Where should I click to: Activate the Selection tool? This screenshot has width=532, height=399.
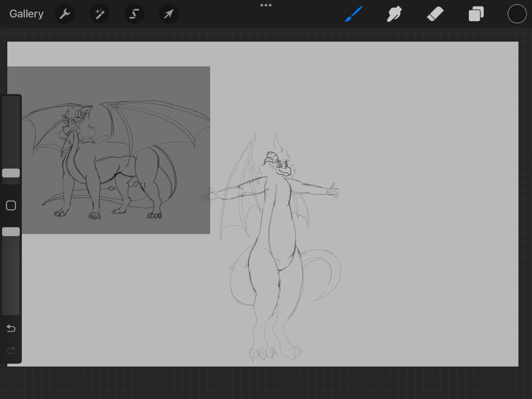click(x=134, y=14)
